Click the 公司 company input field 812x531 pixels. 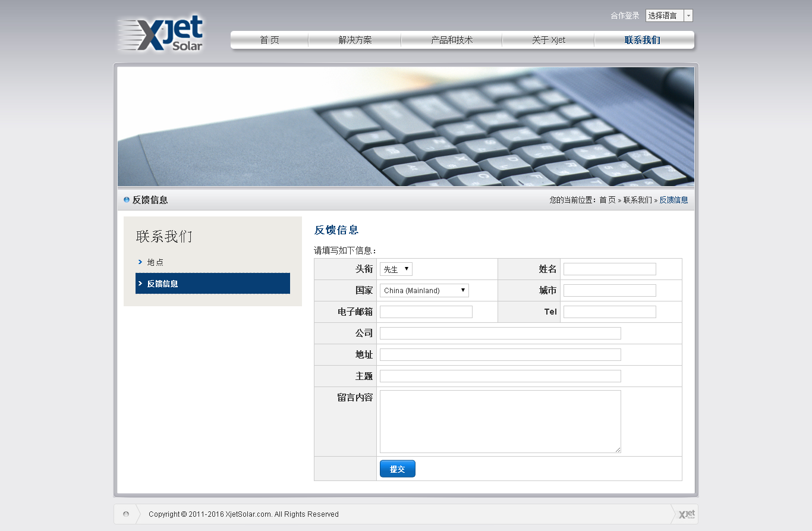(x=500, y=334)
